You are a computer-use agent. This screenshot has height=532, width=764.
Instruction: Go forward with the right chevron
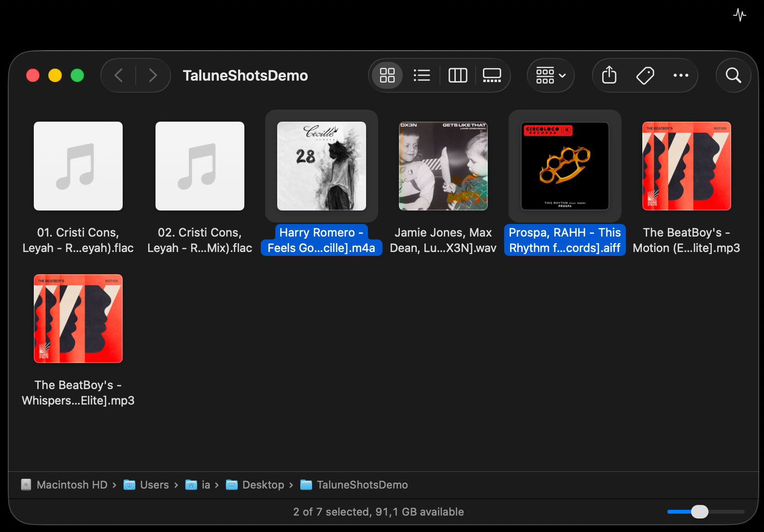tap(153, 75)
